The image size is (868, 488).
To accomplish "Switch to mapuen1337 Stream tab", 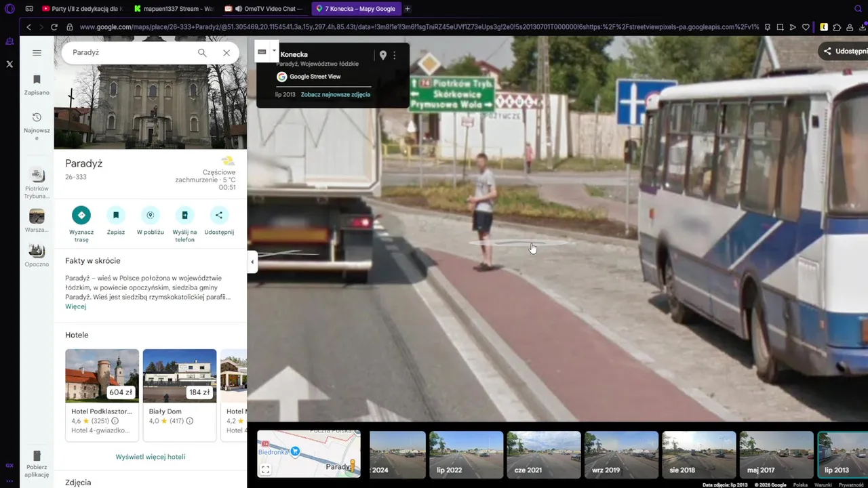I will point(174,9).
